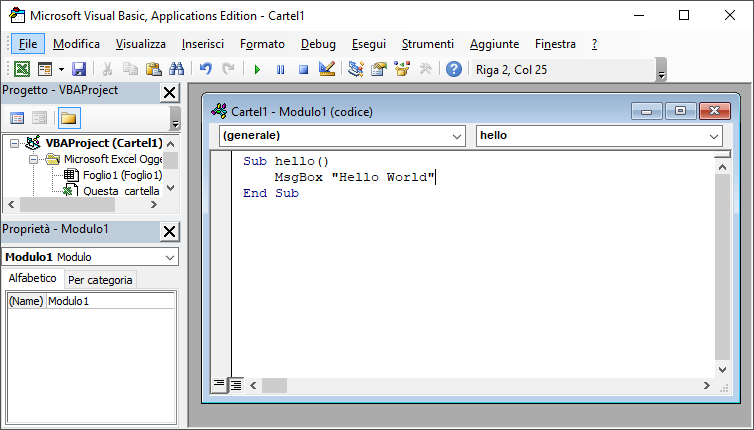The width and height of the screenshot is (754, 430).
Task: Switch to the Per categoria tab
Action: [100, 280]
